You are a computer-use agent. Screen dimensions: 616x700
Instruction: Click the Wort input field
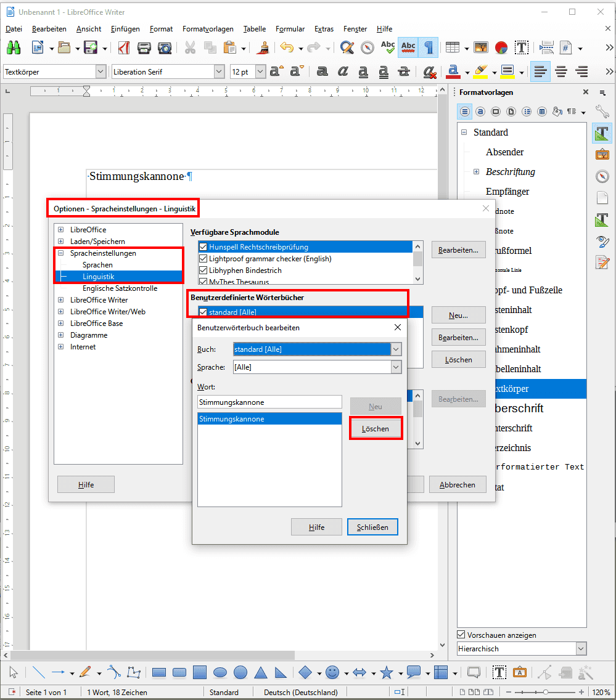click(x=270, y=402)
